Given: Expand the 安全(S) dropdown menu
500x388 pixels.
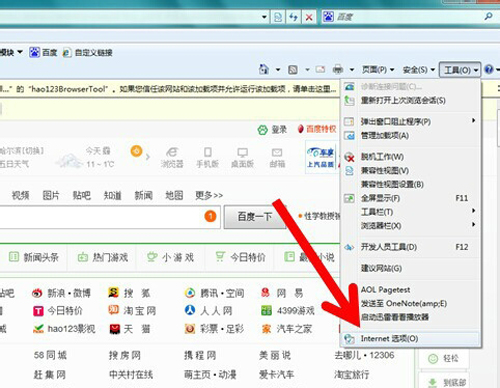Looking at the screenshot, I should [419, 70].
